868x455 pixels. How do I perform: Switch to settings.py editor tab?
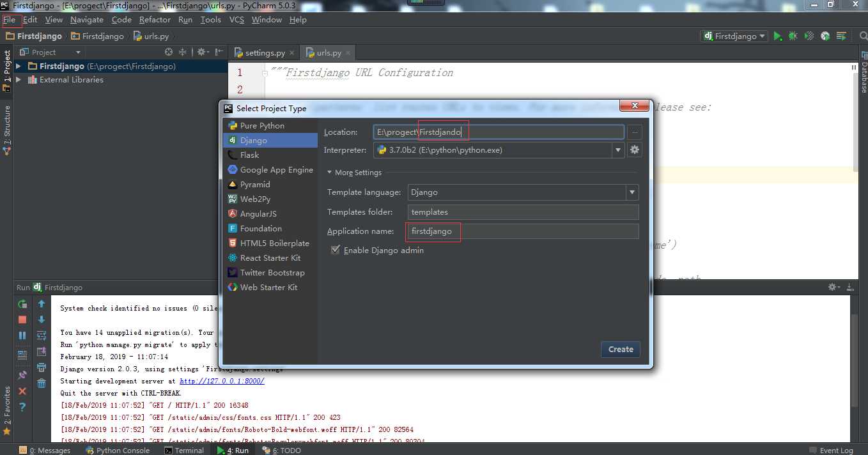pyautogui.click(x=265, y=53)
